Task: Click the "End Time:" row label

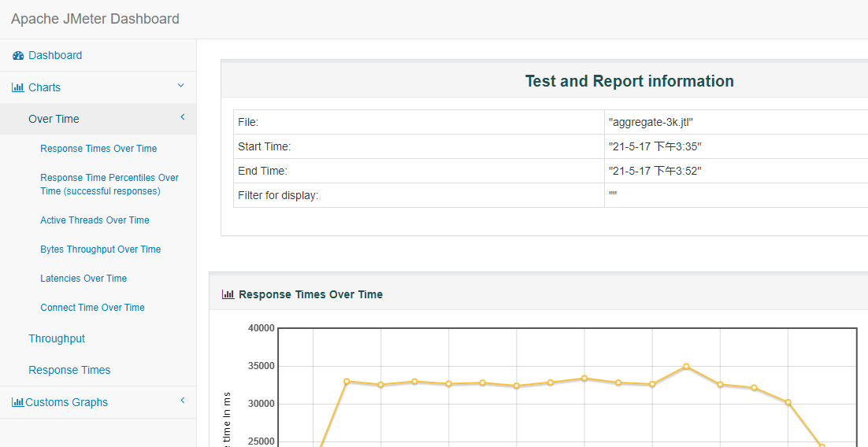Action: (x=262, y=171)
